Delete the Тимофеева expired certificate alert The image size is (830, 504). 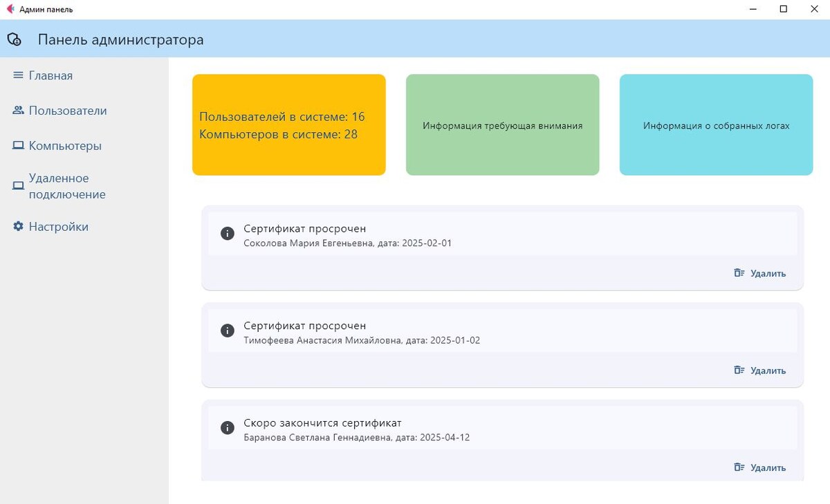pyautogui.click(x=759, y=370)
